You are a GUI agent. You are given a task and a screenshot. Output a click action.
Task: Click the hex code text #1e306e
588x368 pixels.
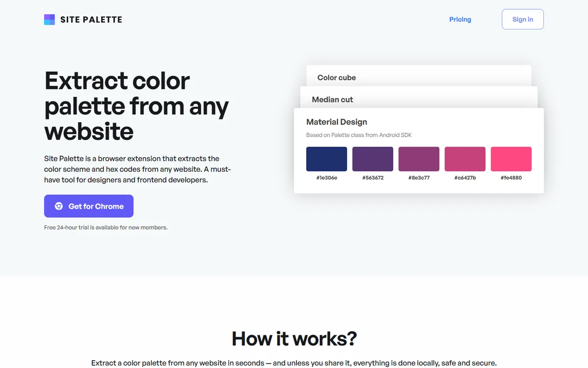click(327, 178)
